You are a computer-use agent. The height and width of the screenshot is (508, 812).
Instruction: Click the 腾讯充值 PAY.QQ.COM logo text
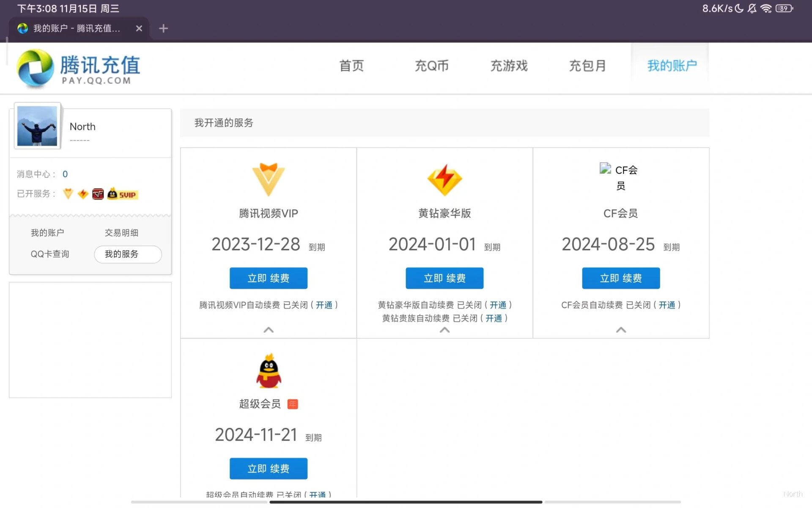100,69
